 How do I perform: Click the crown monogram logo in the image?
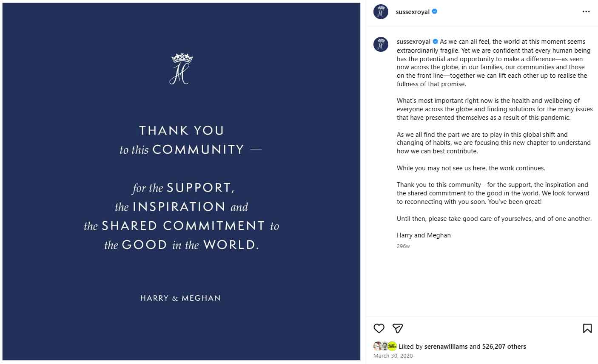coord(181,69)
